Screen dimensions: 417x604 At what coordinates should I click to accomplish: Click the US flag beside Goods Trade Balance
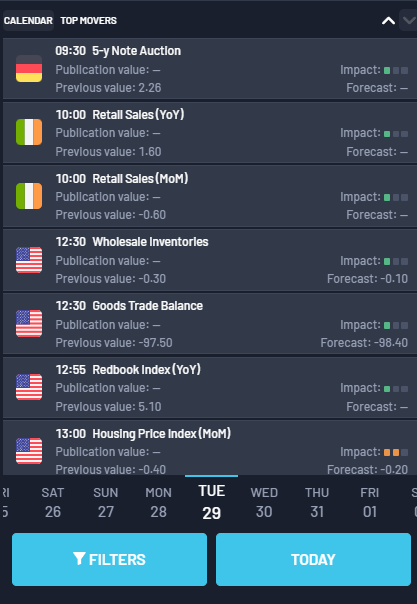coord(29,324)
